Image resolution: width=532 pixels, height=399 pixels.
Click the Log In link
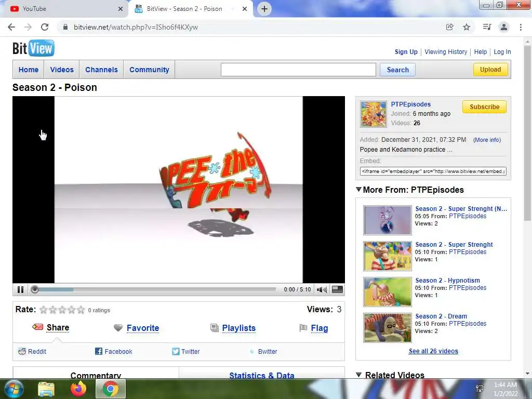coord(502,52)
